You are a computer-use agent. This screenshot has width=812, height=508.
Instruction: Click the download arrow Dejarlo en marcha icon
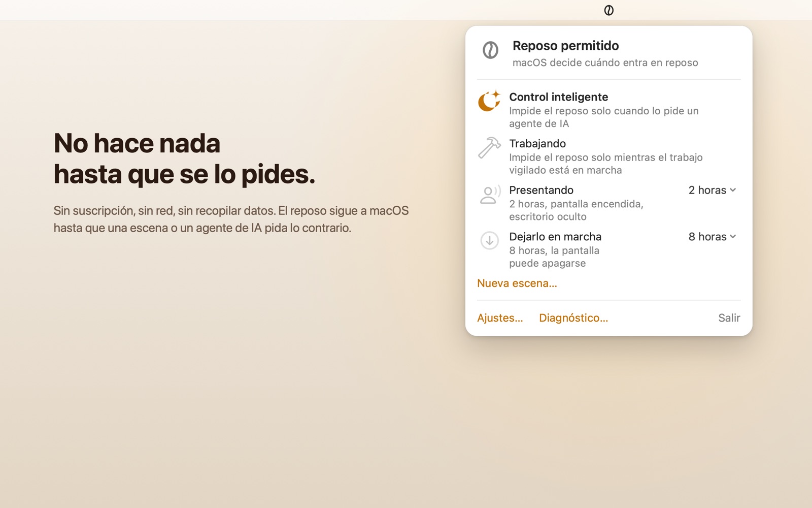pyautogui.click(x=489, y=241)
